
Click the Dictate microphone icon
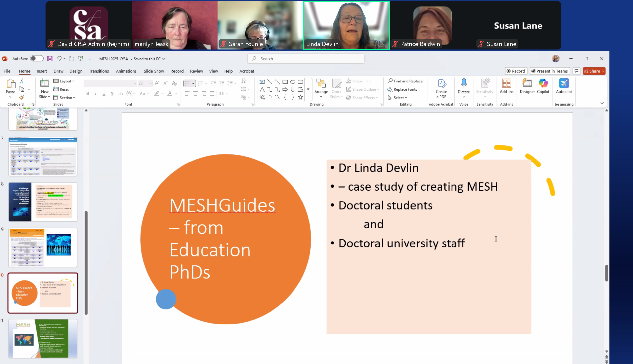point(464,83)
